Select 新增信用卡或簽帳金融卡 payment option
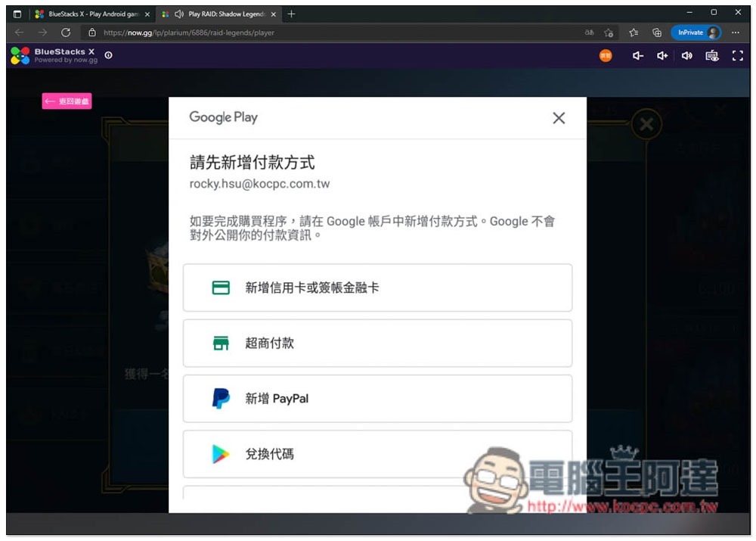Image resolution: width=756 pixels, height=541 pixels. 377,288
